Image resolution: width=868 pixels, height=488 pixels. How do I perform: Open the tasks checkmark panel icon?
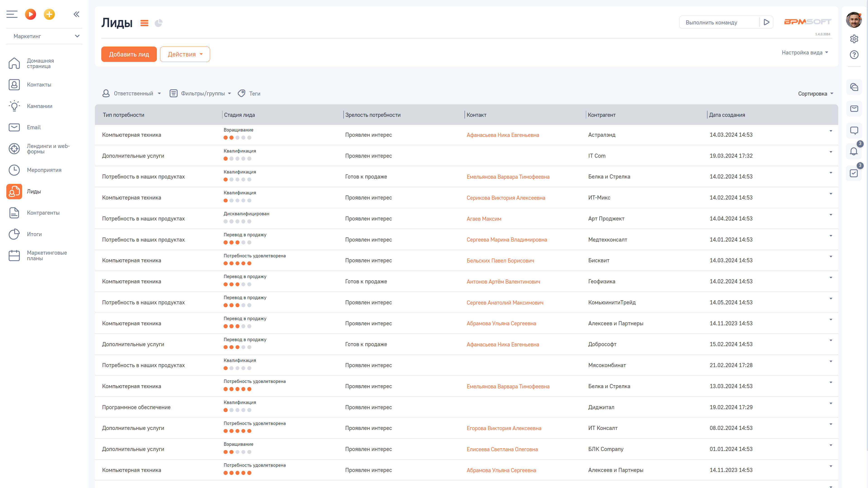854,173
